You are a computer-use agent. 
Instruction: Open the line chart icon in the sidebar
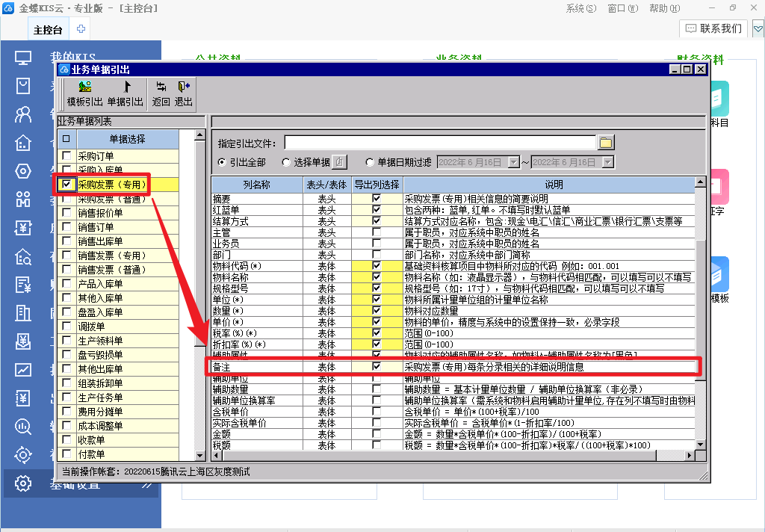tap(23, 370)
